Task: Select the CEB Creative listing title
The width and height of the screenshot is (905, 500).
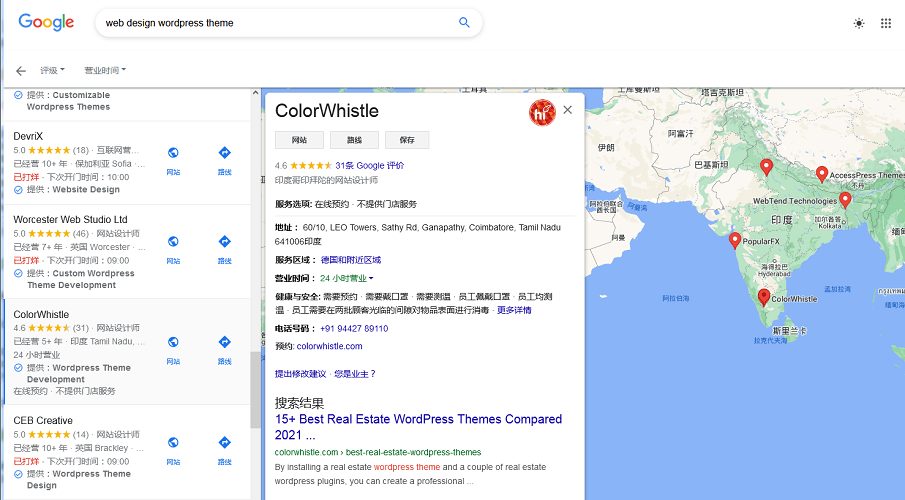Action: 43,421
